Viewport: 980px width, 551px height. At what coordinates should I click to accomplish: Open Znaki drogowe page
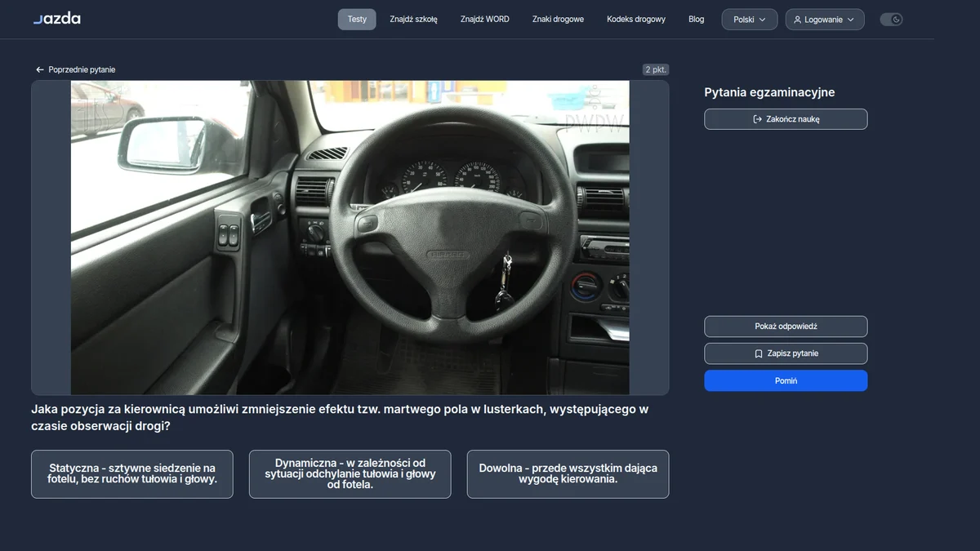[x=558, y=20]
